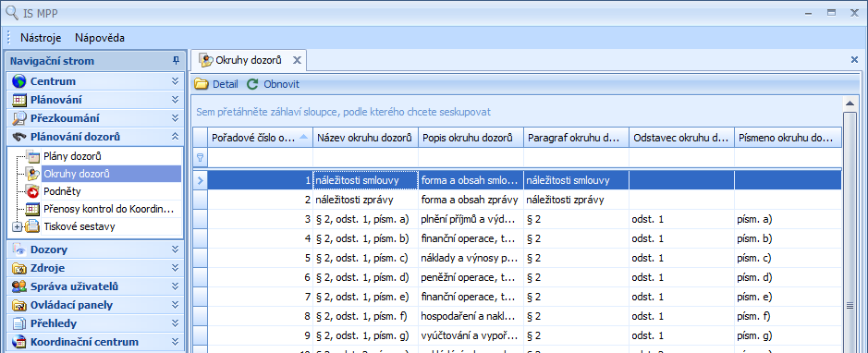This screenshot has width=868, height=353.
Task: Collapse the Plánování dozorů section chevron
Action: point(175,137)
